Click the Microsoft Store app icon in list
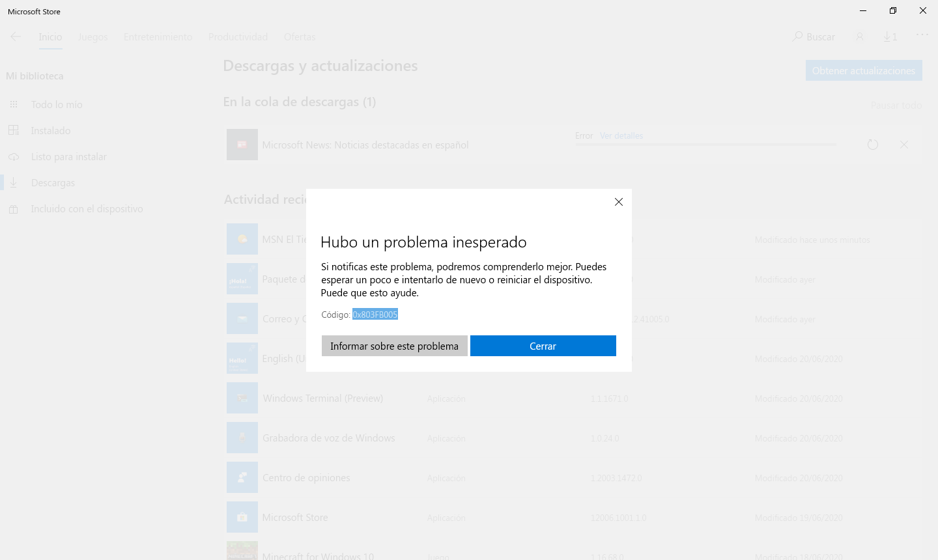The width and height of the screenshot is (938, 560). 242,517
